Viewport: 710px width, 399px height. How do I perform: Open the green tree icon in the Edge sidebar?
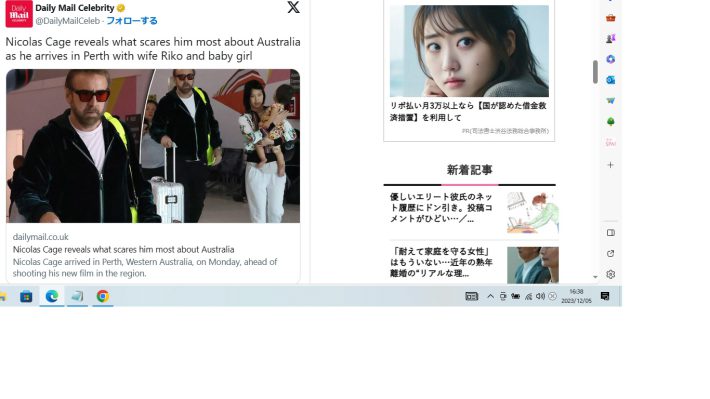point(610,121)
